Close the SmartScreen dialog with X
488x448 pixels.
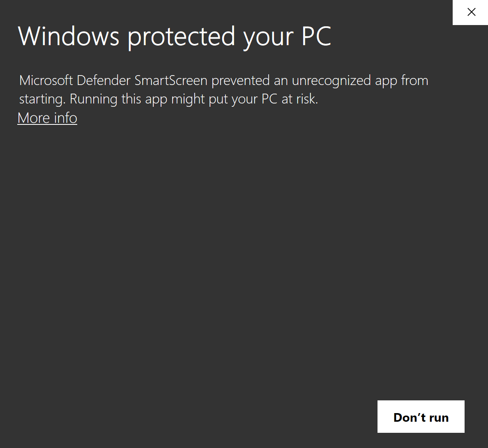point(471,12)
